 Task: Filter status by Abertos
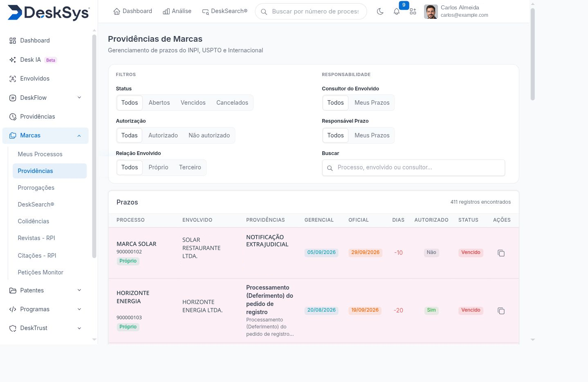pyautogui.click(x=159, y=103)
